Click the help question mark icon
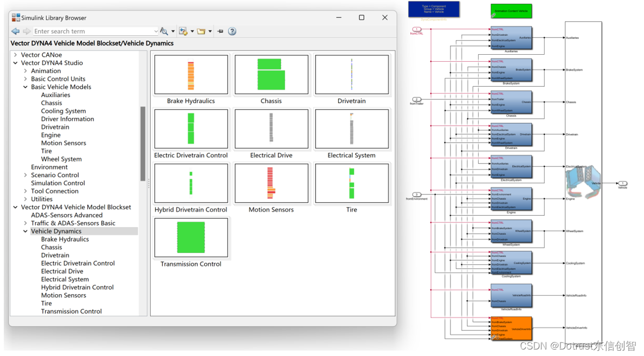Image resolution: width=644 pixels, height=356 pixels. [232, 31]
